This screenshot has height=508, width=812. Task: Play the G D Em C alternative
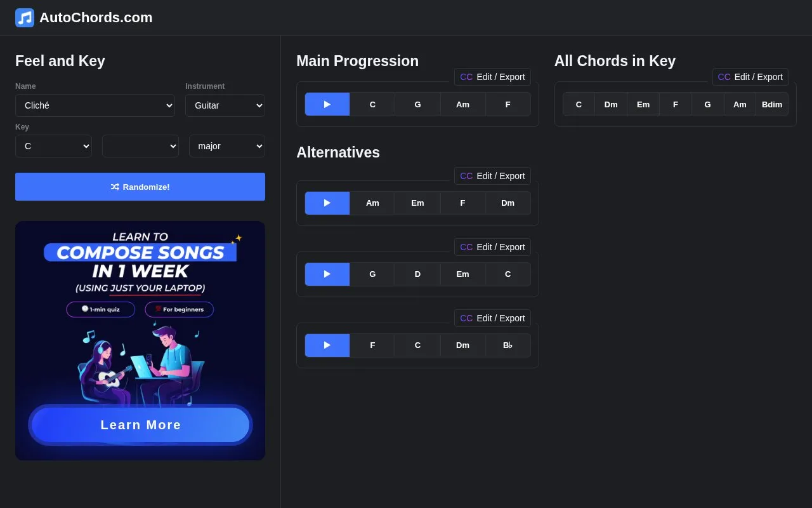point(327,274)
